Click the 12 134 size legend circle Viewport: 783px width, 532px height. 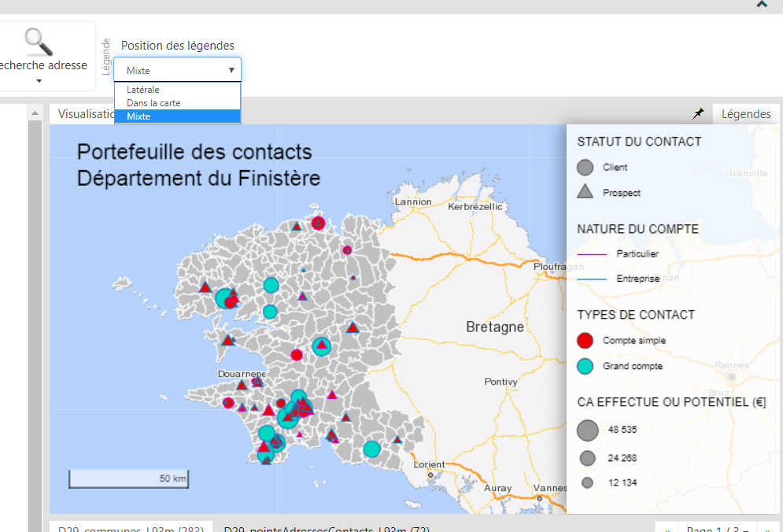tap(587, 482)
